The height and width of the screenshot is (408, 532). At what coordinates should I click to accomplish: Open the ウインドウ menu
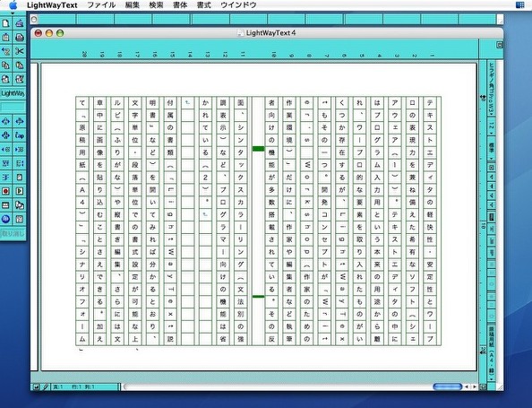click(238, 5)
